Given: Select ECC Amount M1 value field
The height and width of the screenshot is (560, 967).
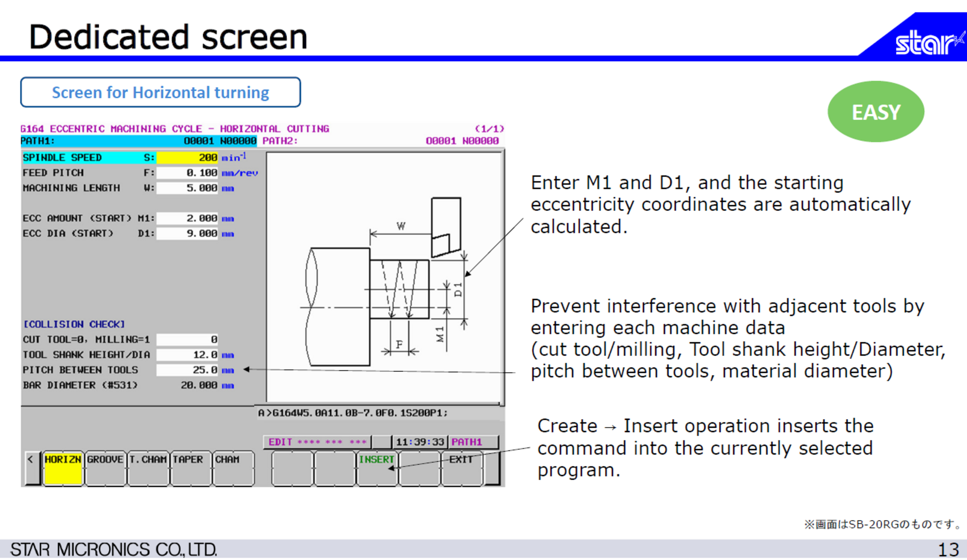Looking at the screenshot, I should (x=187, y=219).
